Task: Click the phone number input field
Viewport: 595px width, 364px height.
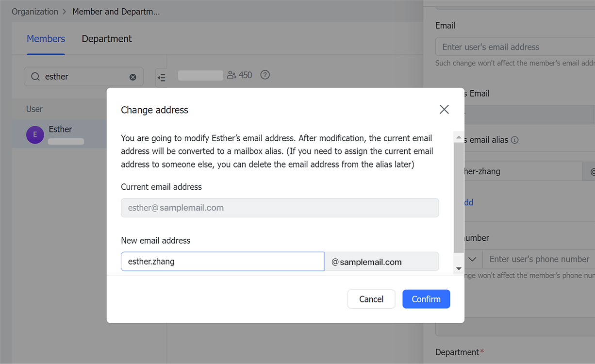Action: pyautogui.click(x=539, y=259)
